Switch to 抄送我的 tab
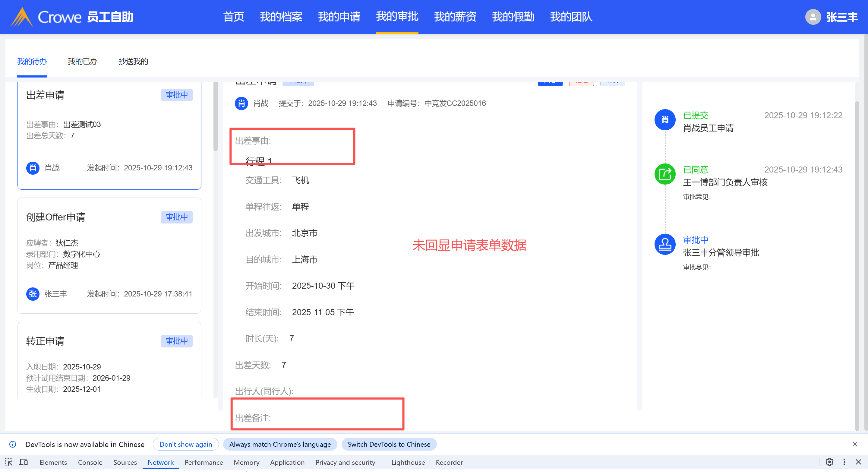Image resolution: width=868 pixels, height=472 pixels. [x=133, y=61]
